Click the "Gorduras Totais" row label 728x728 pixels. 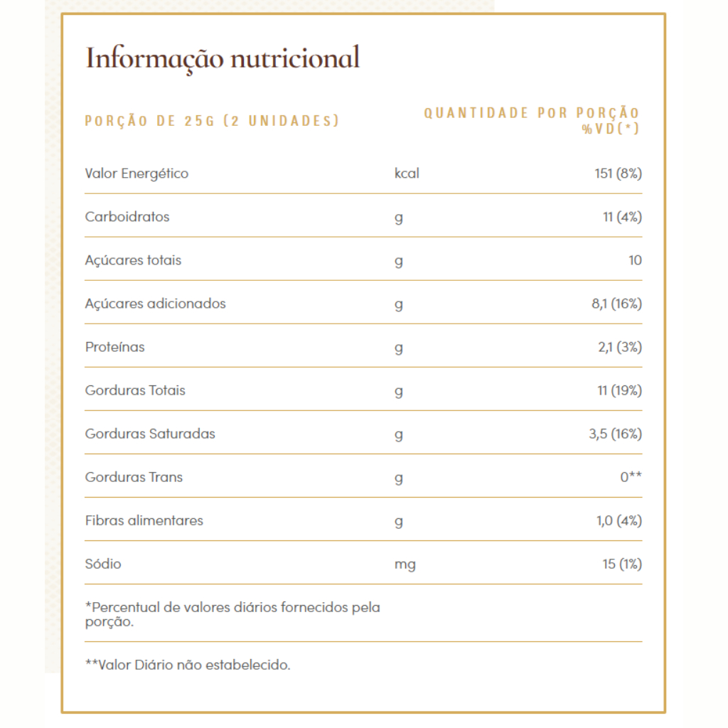pos(135,390)
